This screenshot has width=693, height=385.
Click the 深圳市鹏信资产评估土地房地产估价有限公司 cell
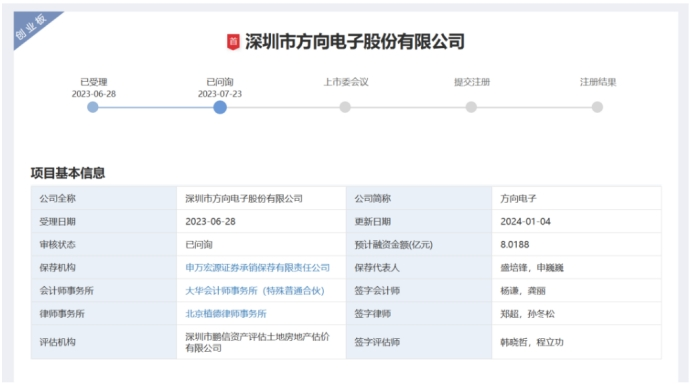[x=261, y=342]
